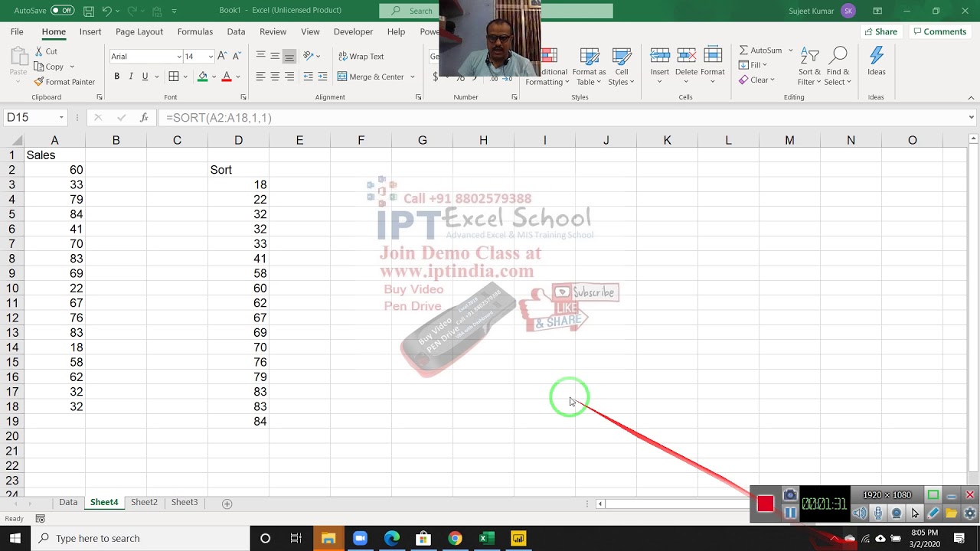Open the recorder yellow folder icon
Screen dimensions: 980x551
tap(951, 514)
